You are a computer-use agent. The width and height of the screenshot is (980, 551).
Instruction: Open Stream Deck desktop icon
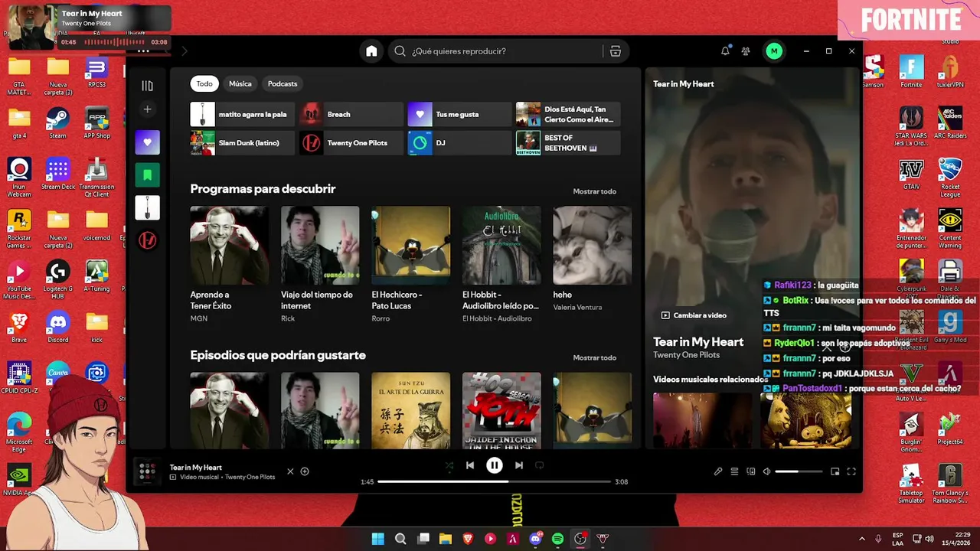tap(58, 174)
